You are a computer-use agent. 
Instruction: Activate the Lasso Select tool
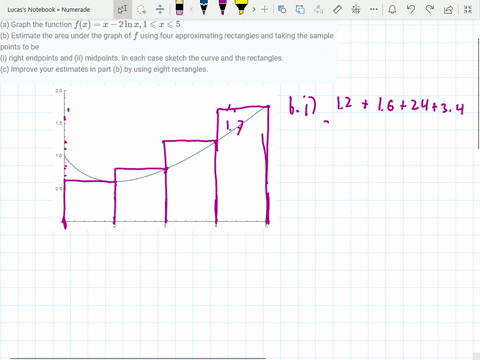click(142, 9)
